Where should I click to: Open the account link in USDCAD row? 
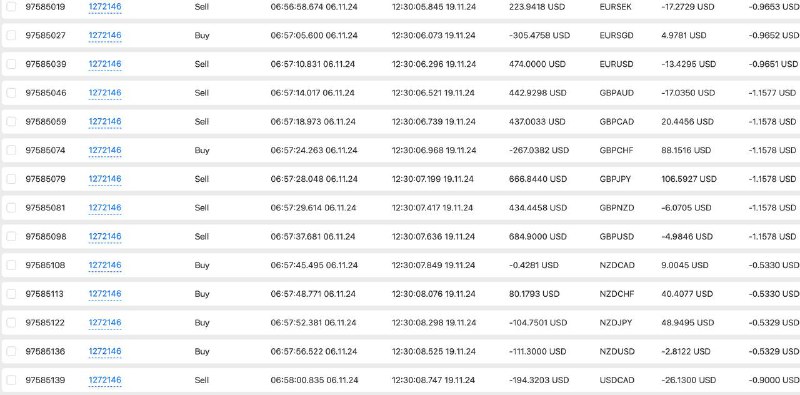[105, 380]
